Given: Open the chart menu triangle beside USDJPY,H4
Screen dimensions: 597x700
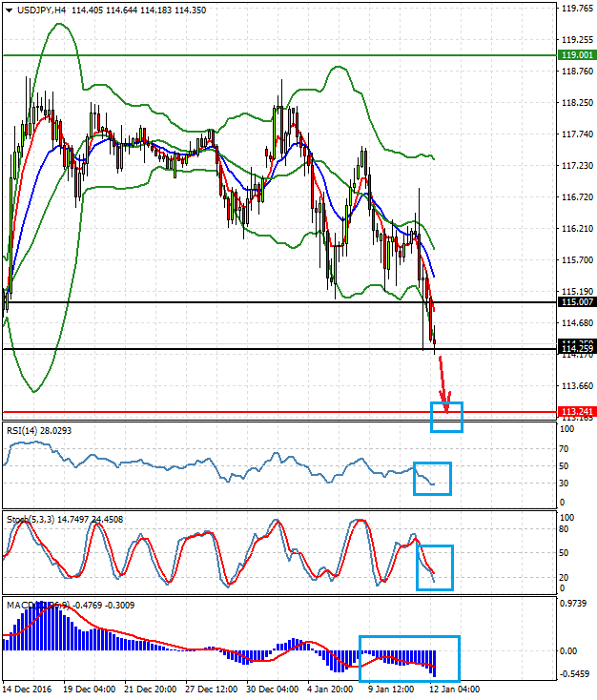Looking at the screenshot, I should point(9,10).
